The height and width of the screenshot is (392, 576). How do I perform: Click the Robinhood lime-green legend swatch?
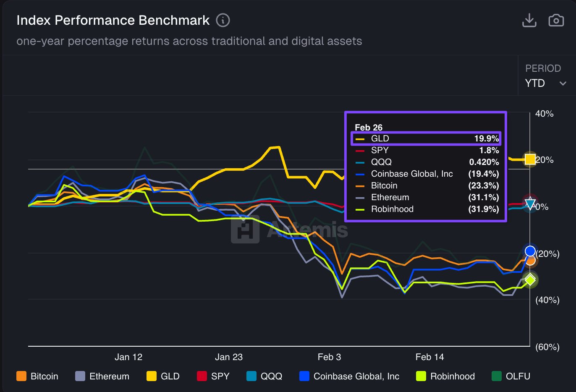pyautogui.click(x=421, y=376)
